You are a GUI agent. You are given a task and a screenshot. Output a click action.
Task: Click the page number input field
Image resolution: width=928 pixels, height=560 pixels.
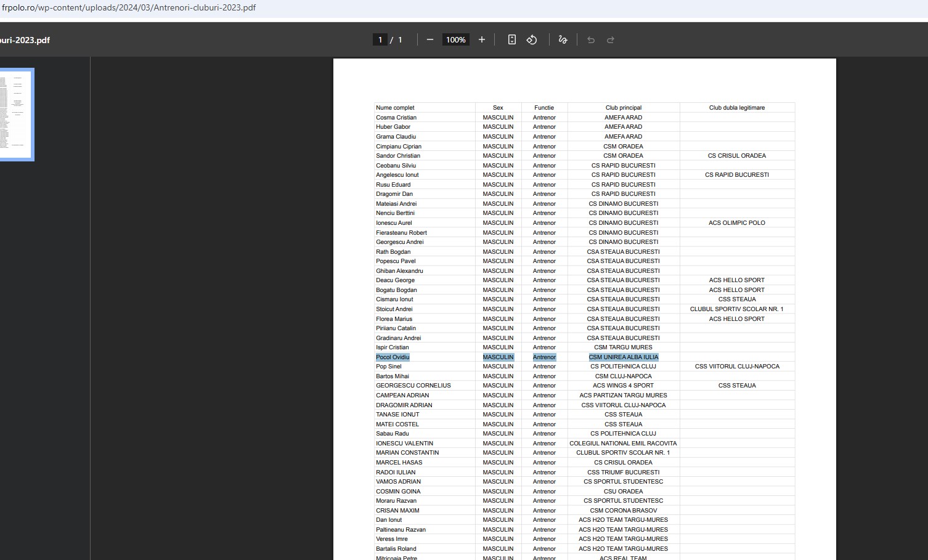click(x=380, y=40)
